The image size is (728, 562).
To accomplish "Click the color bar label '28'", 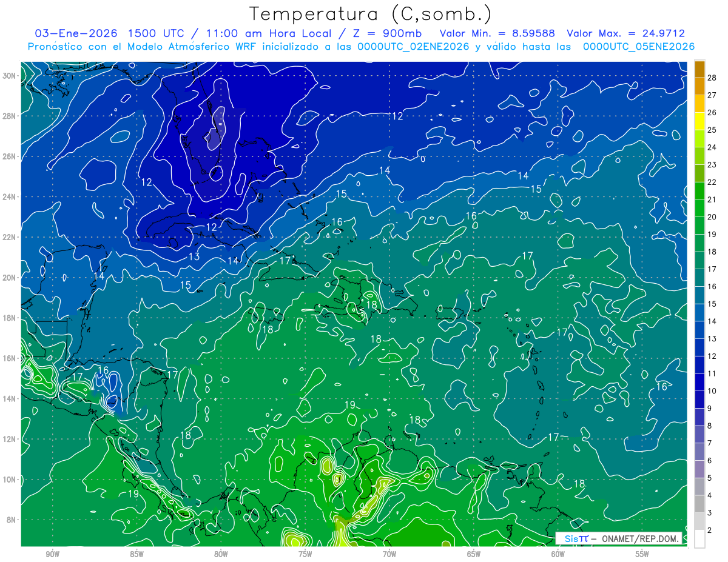I will click(712, 78).
